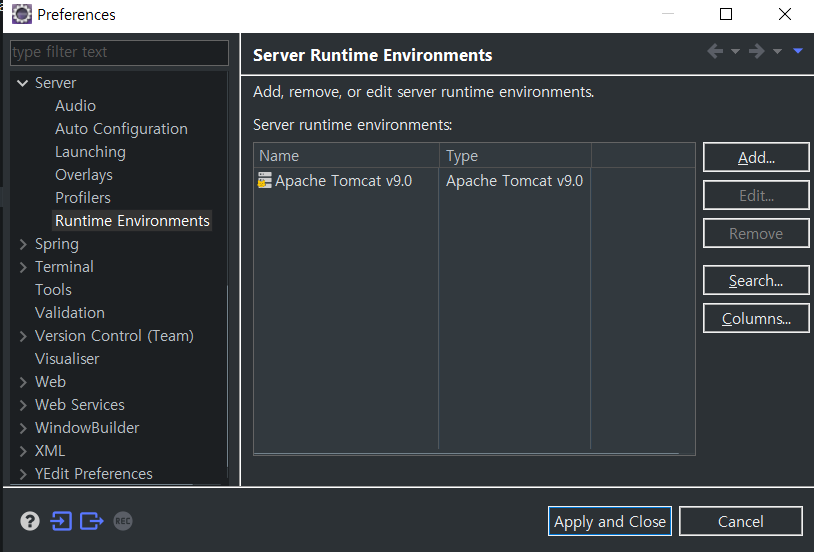The width and height of the screenshot is (814, 552).
Task: Click the Remove button
Action: 756,233
